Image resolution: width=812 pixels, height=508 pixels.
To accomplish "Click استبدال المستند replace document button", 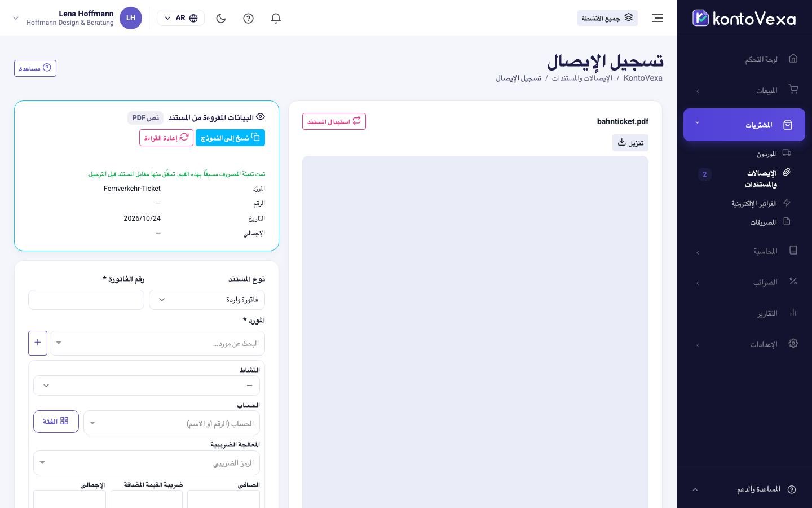I will point(334,121).
